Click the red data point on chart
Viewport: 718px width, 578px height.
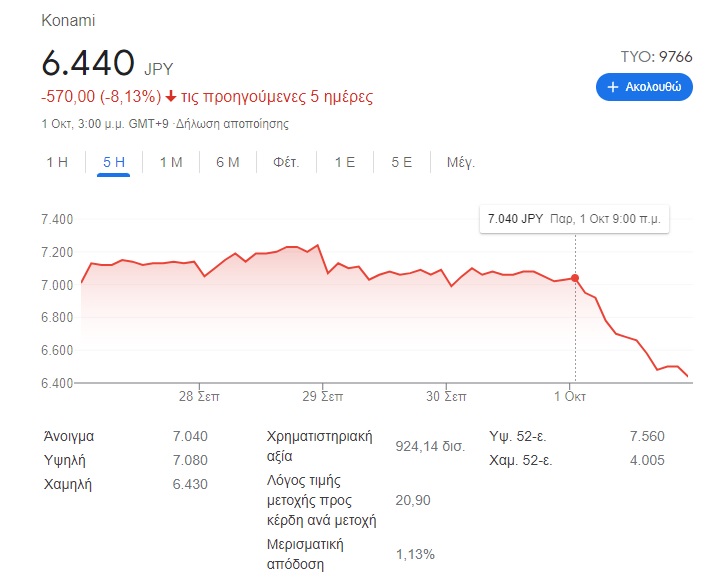point(575,278)
